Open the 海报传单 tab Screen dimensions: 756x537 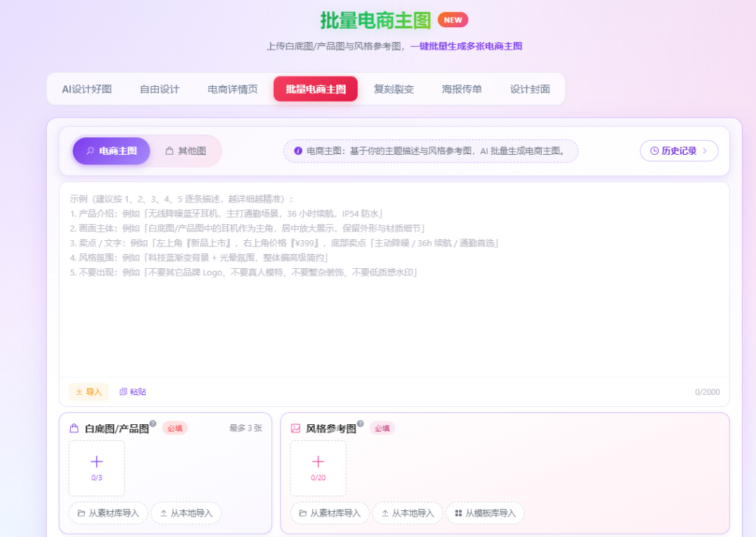point(462,89)
